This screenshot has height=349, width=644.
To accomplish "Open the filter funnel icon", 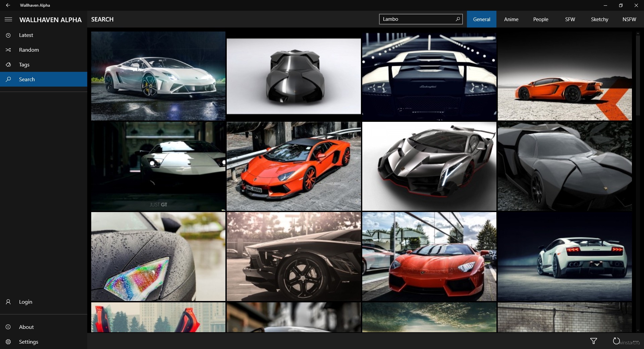I will [593, 341].
